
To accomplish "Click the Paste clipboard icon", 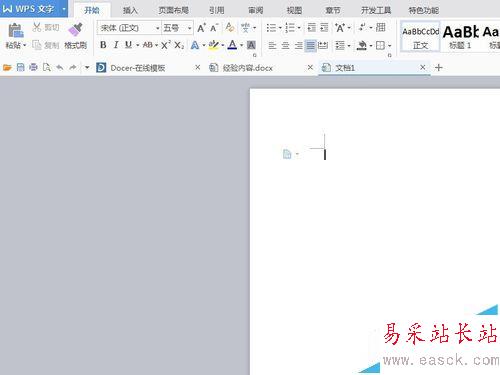I will click(x=15, y=31).
